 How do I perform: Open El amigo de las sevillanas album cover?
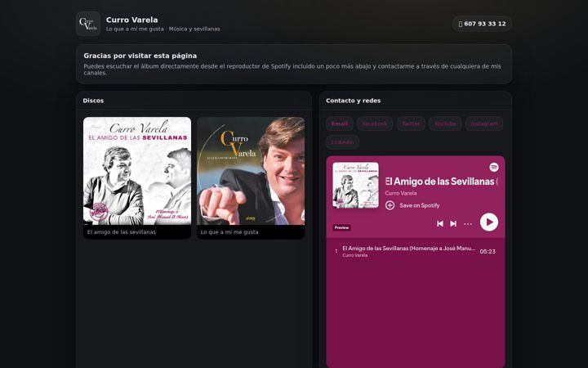pos(137,171)
